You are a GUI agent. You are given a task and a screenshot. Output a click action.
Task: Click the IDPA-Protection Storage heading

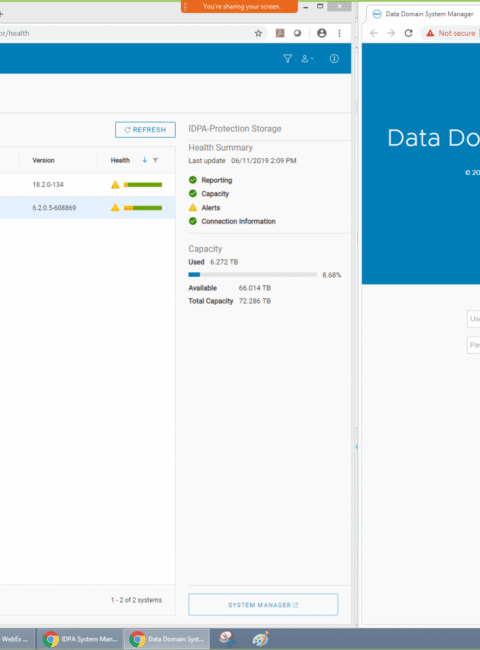235,129
